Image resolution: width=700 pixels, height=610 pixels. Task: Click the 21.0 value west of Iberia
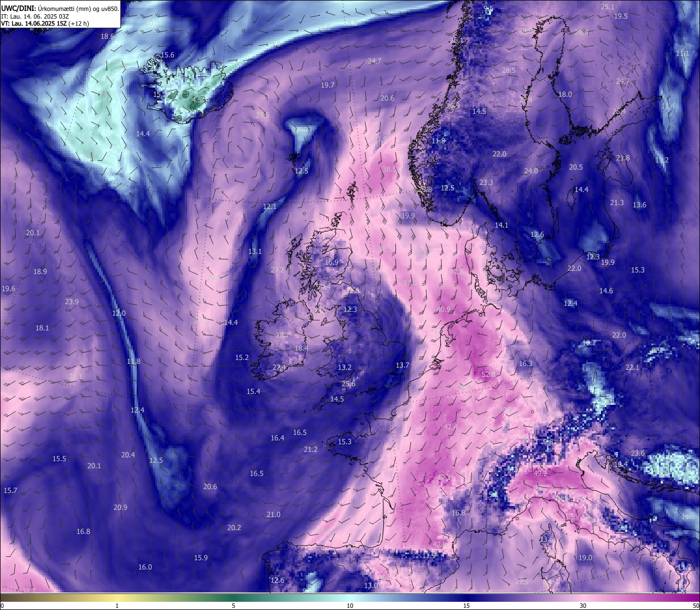coord(273,515)
